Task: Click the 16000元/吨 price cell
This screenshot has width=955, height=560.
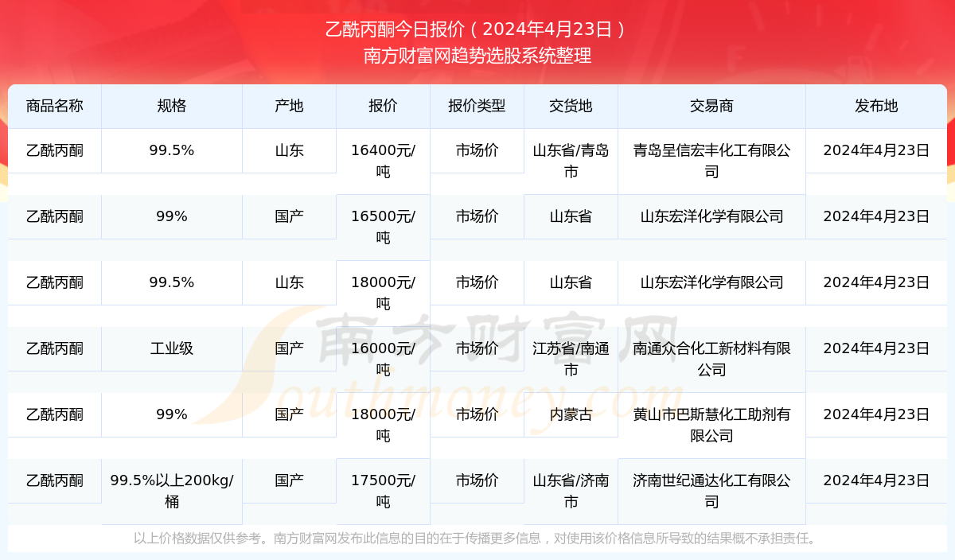Action: coord(383,359)
